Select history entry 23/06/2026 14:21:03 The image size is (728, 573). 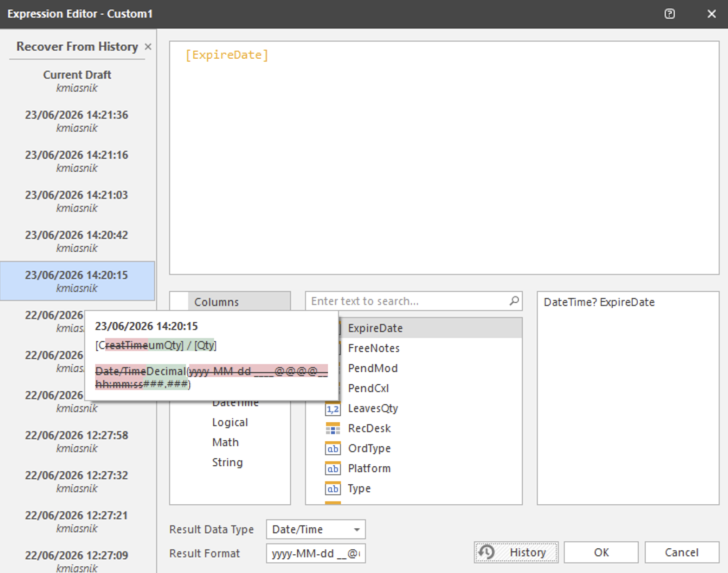point(77,201)
